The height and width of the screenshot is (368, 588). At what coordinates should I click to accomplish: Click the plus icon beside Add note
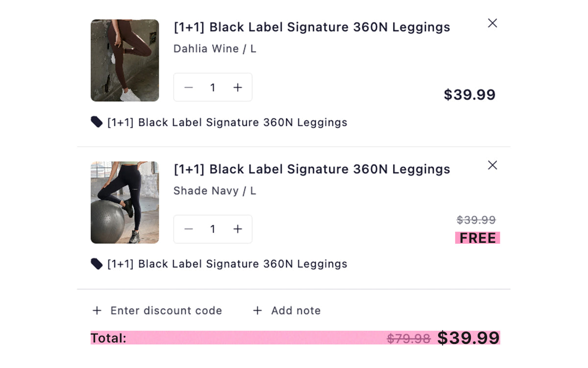(x=257, y=311)
